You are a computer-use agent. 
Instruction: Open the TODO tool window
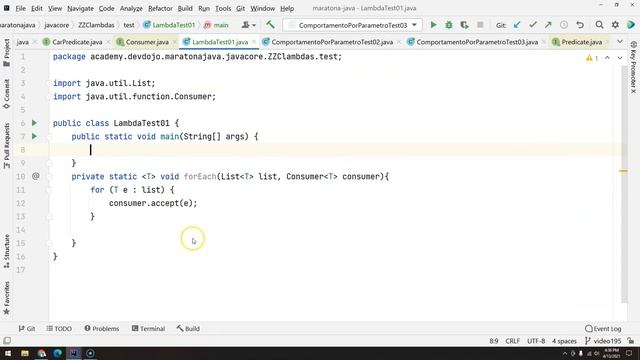coord(59,329)
